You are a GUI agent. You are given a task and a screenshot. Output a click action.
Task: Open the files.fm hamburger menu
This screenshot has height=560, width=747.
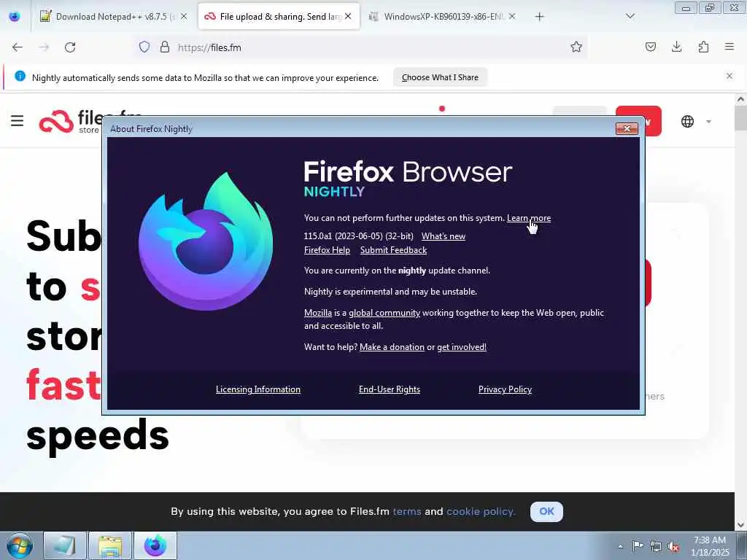(18, 121)
